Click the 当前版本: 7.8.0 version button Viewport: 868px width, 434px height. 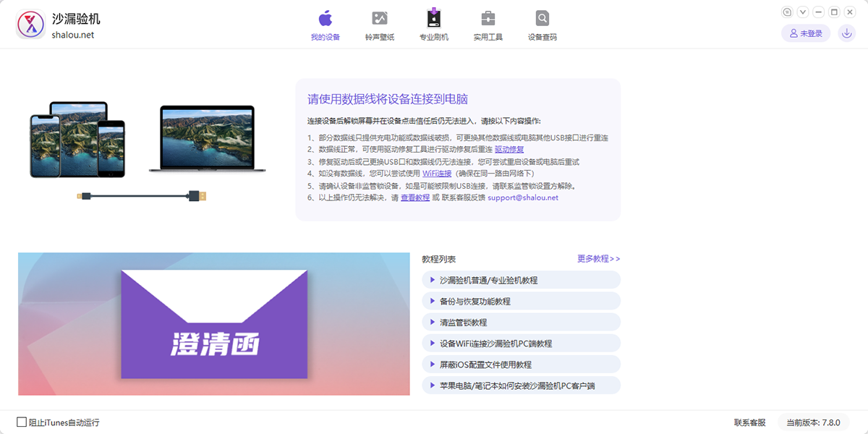click(813, 422)
